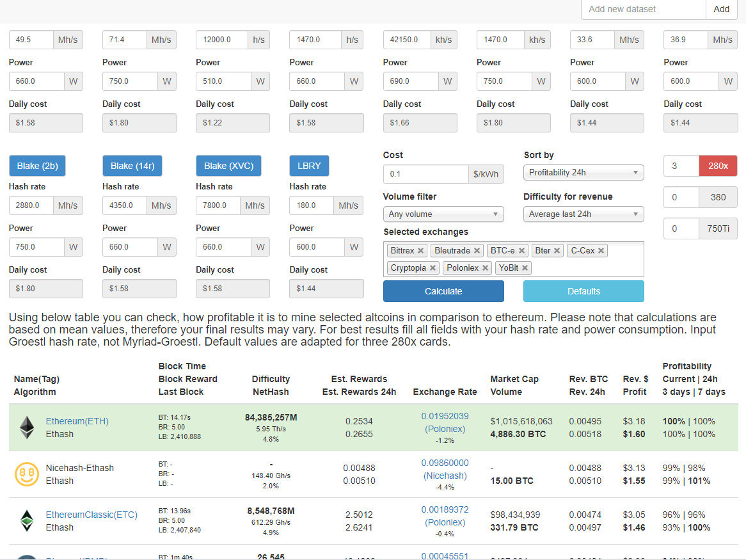Select the 280x card preset
746x560 pixels.
pos(718,166)
